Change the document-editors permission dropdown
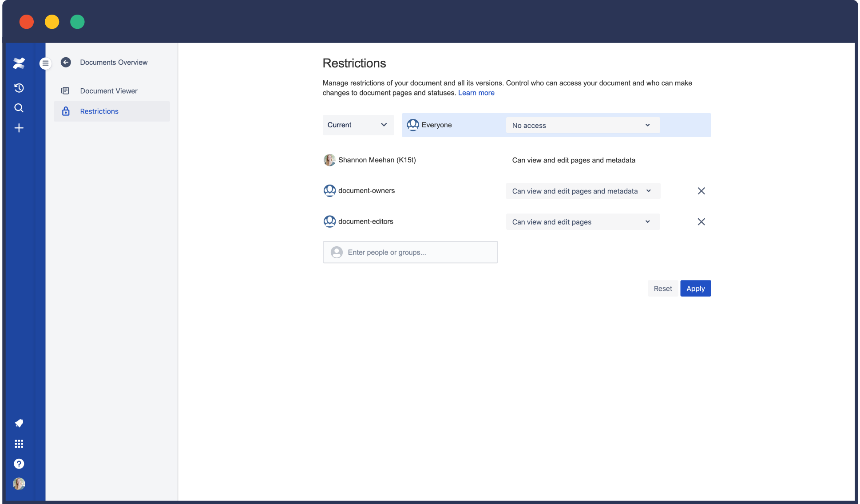The height and width of the screenshot is (504, 860). tap(583, 222)
